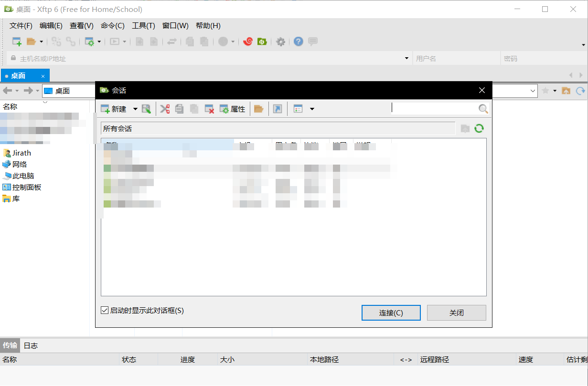The height and width of the screenshot is (386, 588).
Task: Open the host address history dropdown
Action: tap(406, 58)
